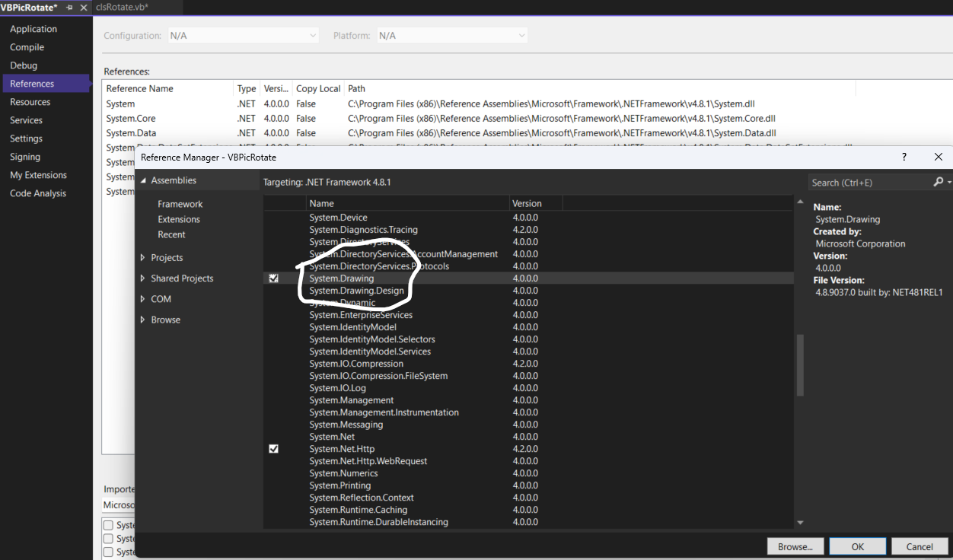
Task: Sort assemblies by the Version column header
Action: click(x=536, y=203)
